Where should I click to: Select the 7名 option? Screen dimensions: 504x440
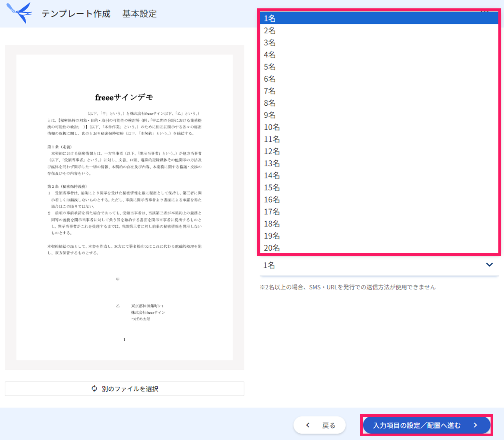click(x=379, y=91)
